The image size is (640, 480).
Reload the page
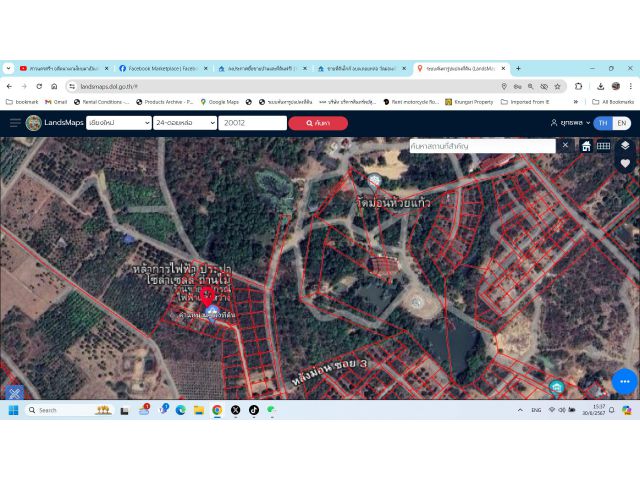pos(39,87)
